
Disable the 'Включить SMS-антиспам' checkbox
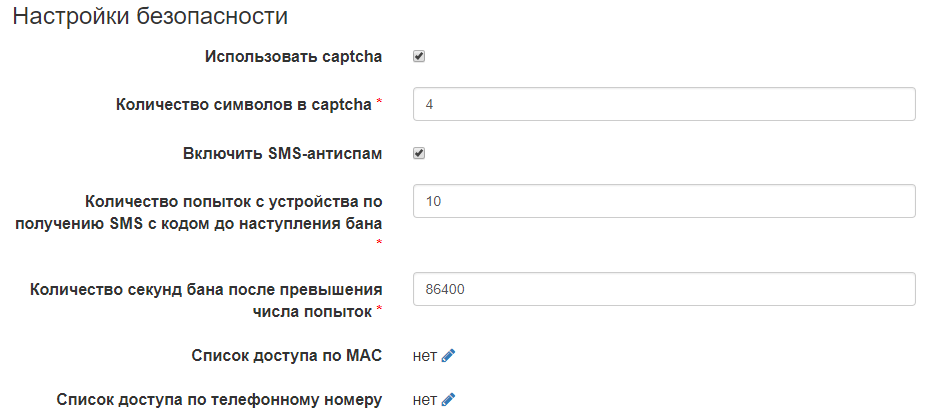(420, 154)
